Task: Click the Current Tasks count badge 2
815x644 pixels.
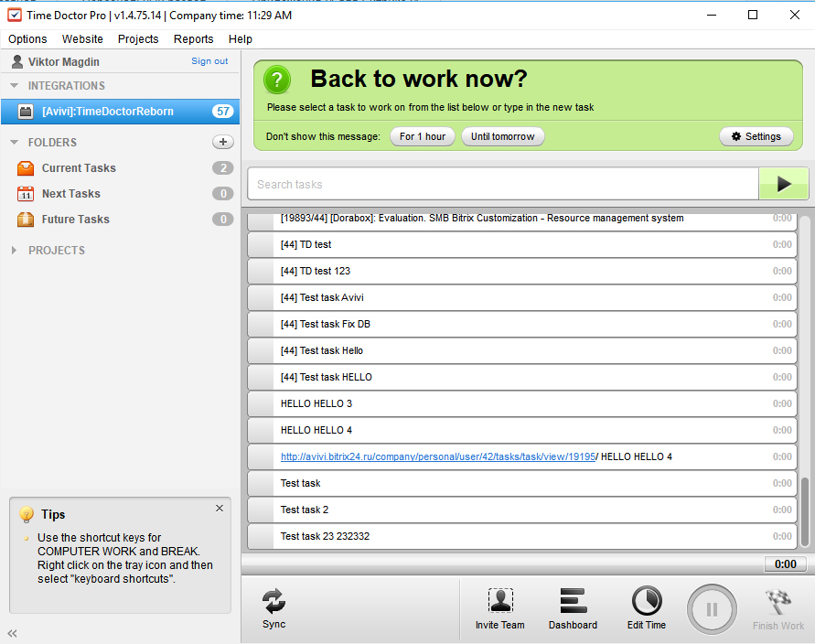Action: tap(223, 168)
